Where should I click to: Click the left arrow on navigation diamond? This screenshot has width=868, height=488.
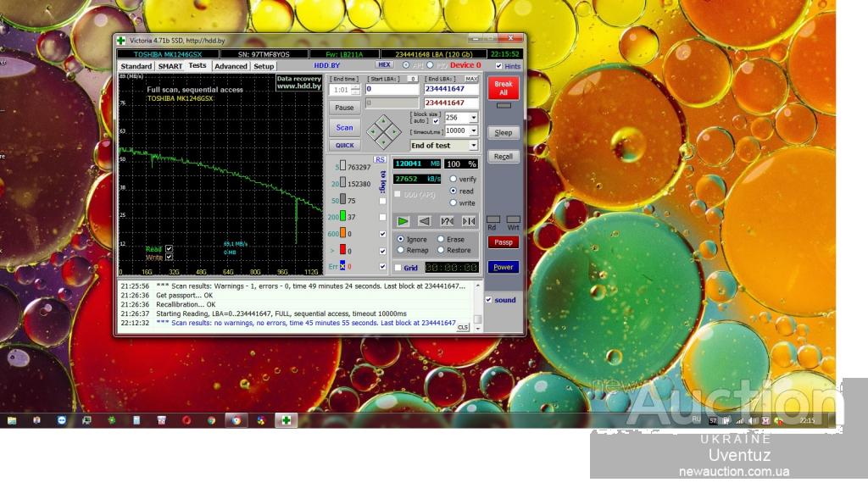(x=373, y=131)
